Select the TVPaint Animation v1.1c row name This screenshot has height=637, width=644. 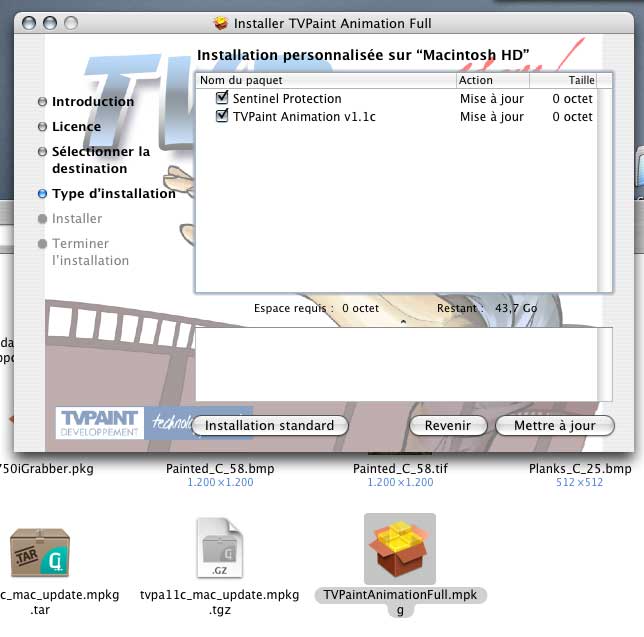[x=304, y=117]
